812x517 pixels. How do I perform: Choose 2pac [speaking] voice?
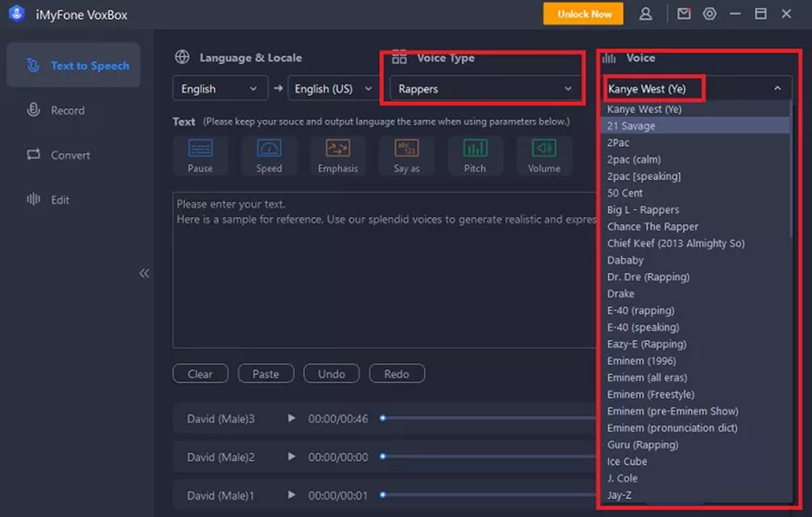[x=695, y=176]
